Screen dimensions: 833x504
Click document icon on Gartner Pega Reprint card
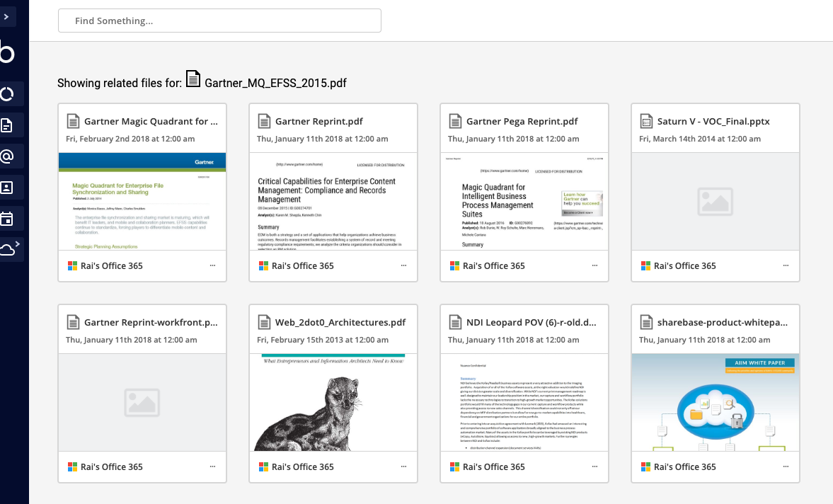pos(455,121)
